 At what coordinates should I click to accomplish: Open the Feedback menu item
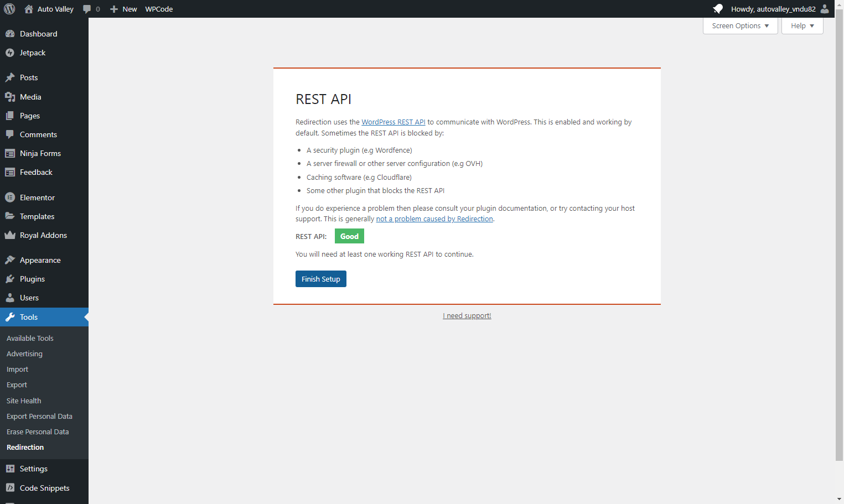(x=44, y=172)
